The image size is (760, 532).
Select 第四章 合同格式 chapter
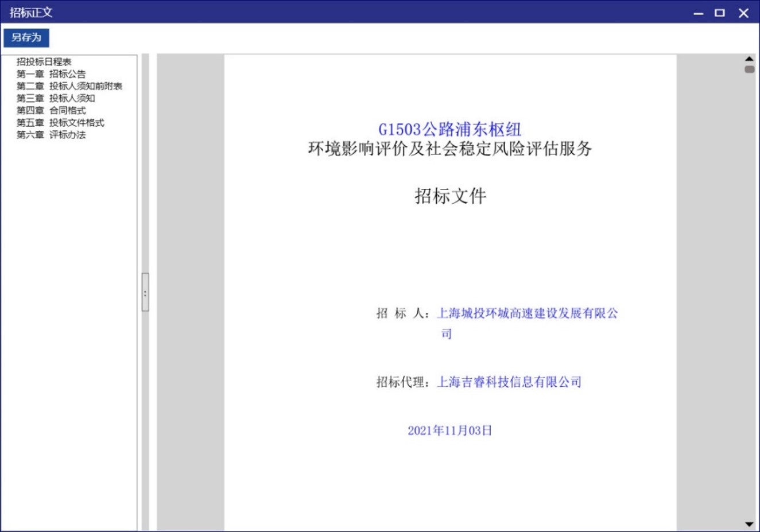[51, 110]
